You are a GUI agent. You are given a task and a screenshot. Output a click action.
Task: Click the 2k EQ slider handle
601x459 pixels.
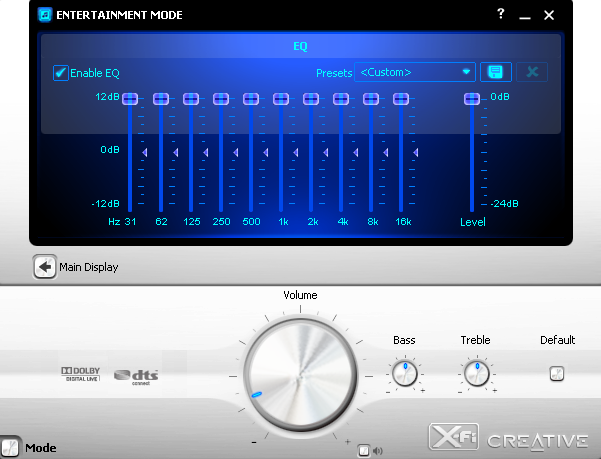(x=311, y=99)
